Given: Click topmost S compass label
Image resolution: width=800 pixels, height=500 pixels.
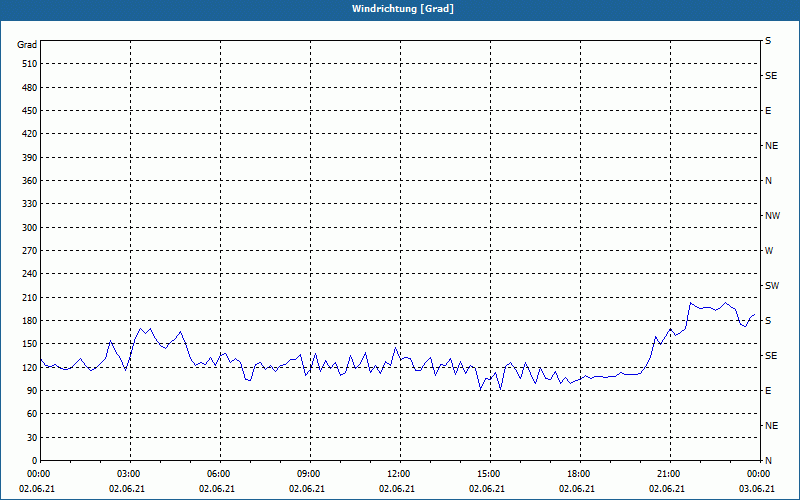Looking at the screenshot, I should click(x=768, y=41).
